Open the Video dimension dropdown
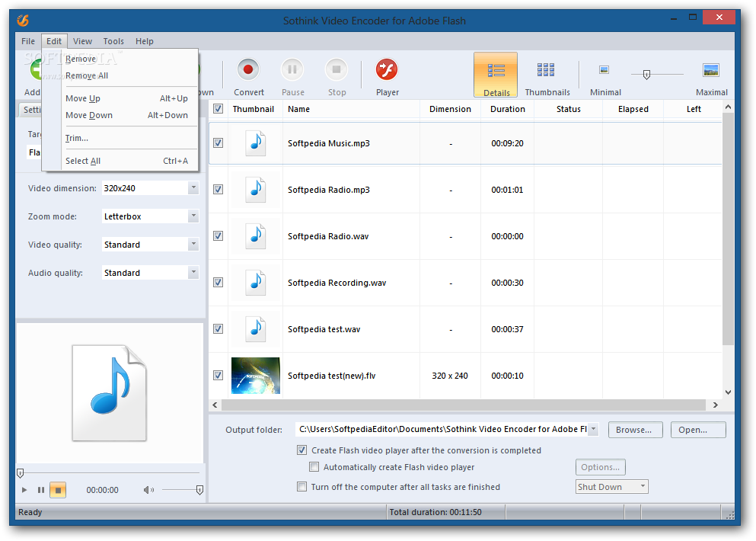The image size is (756, 541). click(193, 187)
